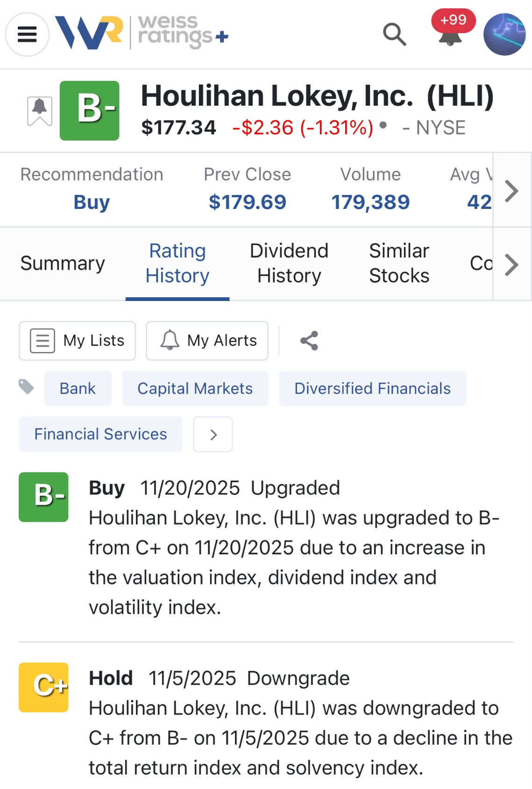Select the Diversified Financials tag
532x789 pixels.
coord(372,388)
